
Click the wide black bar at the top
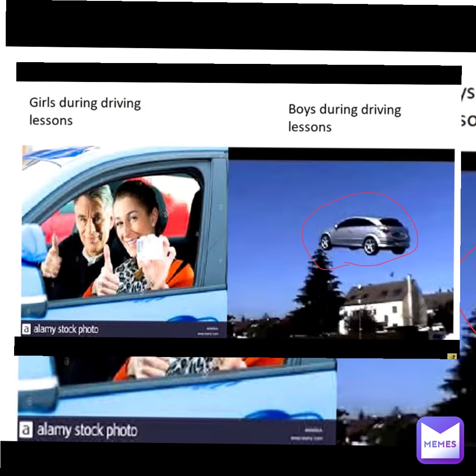tap(238, 24)
